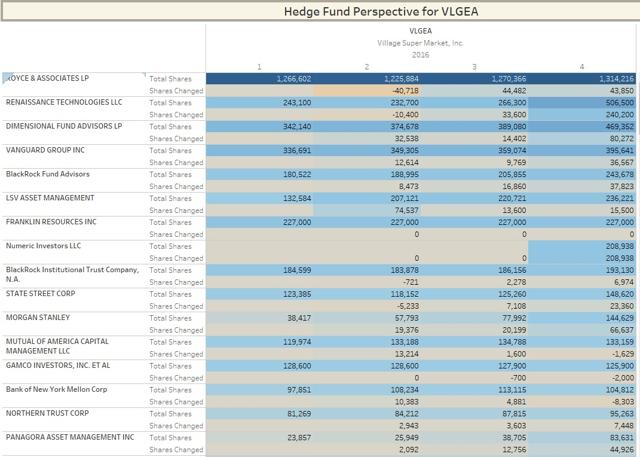Image resolution: width=640 pixels, height=457 pixels.
Task: Click Renaissance shares changed cell 240,200
Action: coord(582,115)
